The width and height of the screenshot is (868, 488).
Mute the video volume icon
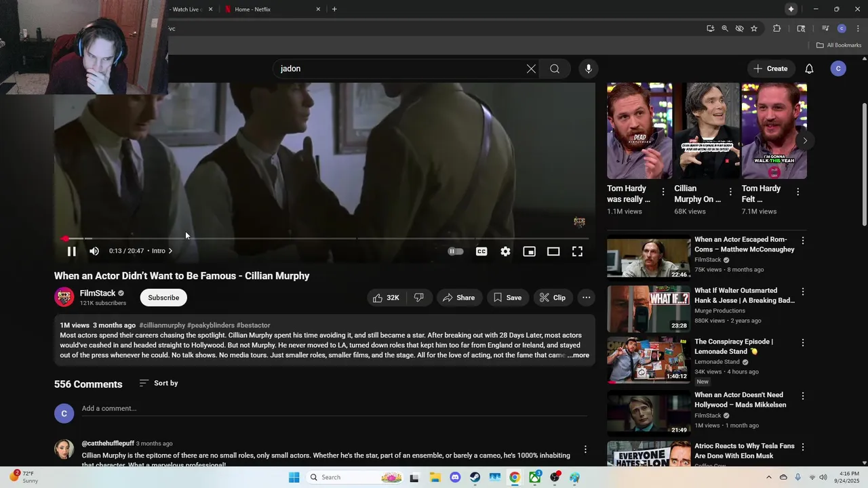click(x=94, y=251)
